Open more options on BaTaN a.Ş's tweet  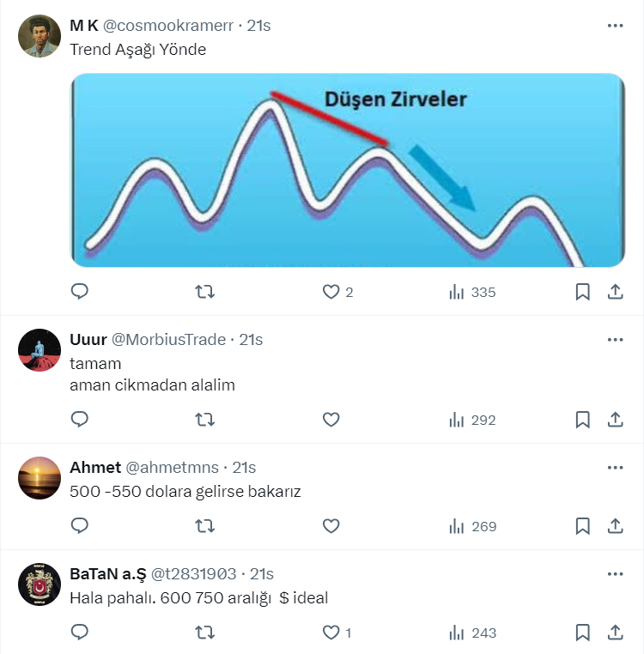click(615, 573)
